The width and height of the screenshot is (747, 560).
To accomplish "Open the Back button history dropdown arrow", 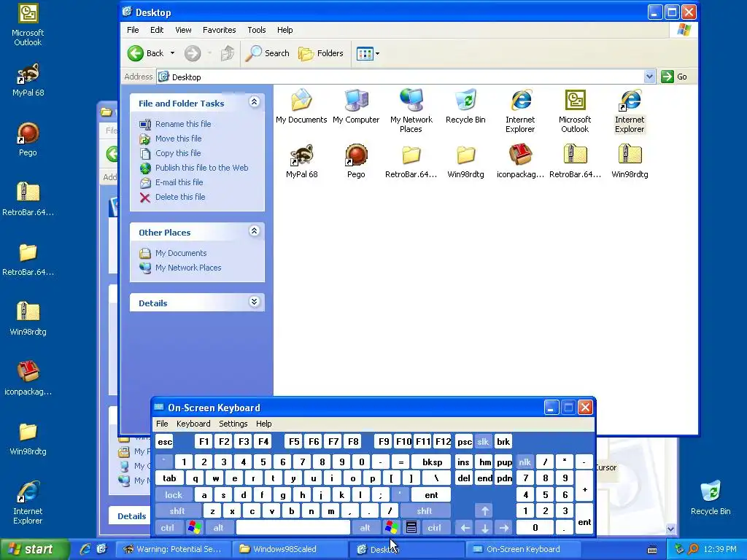I will (172, 53).
